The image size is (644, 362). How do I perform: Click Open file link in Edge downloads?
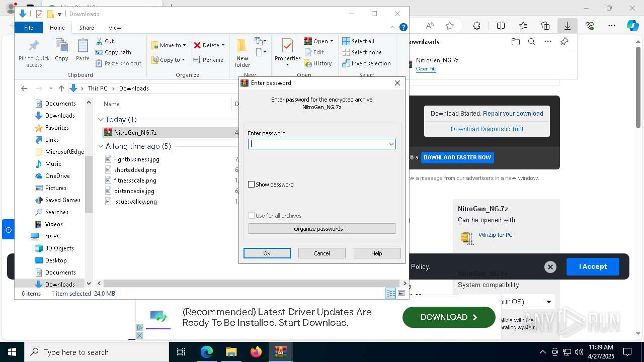coord(426,69)
